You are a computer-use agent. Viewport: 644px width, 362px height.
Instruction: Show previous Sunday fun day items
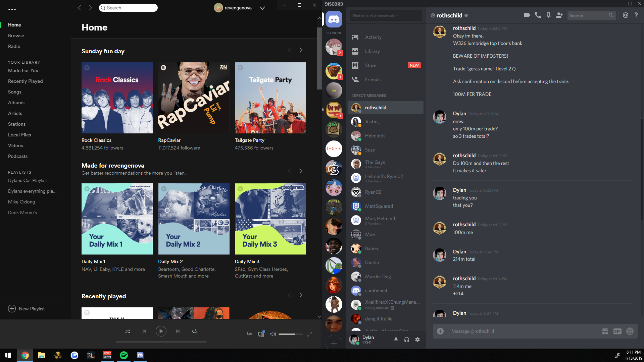click(x=290, y=50)
